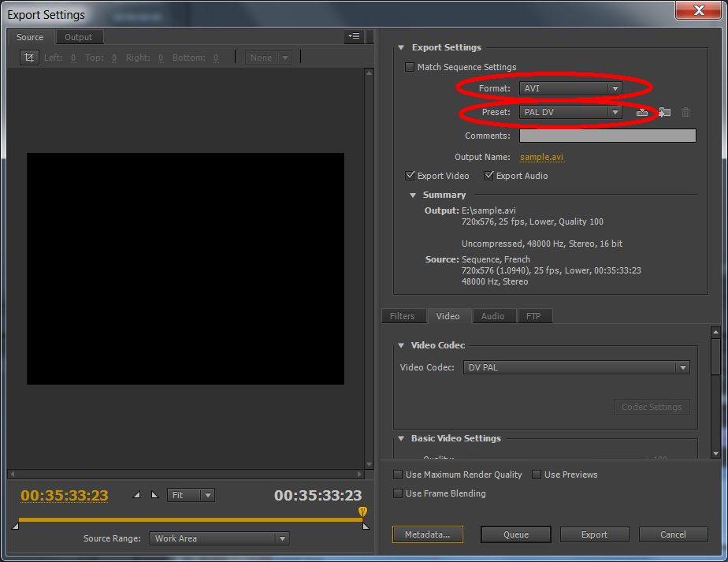Click the Metadata... button

coord(427,534)
